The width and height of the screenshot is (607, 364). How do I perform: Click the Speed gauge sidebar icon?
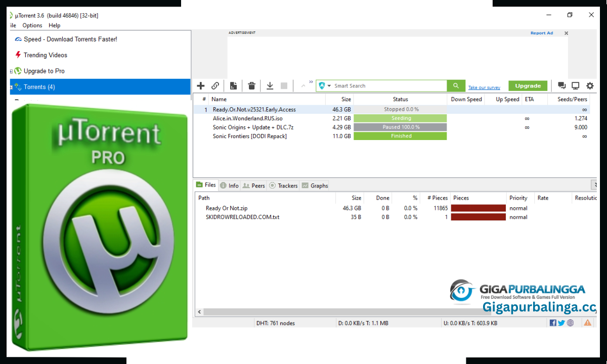pos(18,39)
